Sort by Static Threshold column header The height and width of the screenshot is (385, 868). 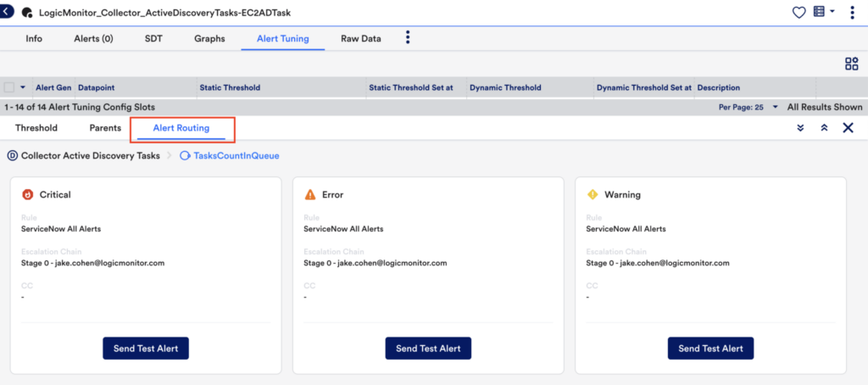coord(230,87)
